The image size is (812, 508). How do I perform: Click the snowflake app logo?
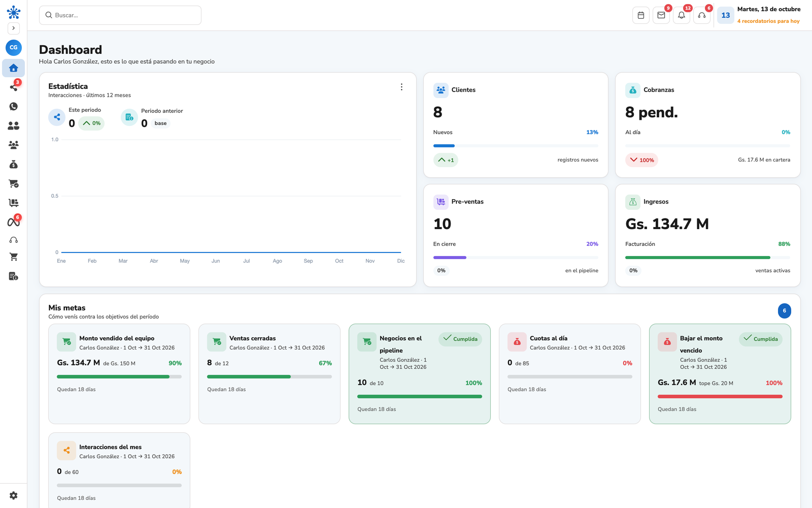pyautogui.click(x=14, y=12)
